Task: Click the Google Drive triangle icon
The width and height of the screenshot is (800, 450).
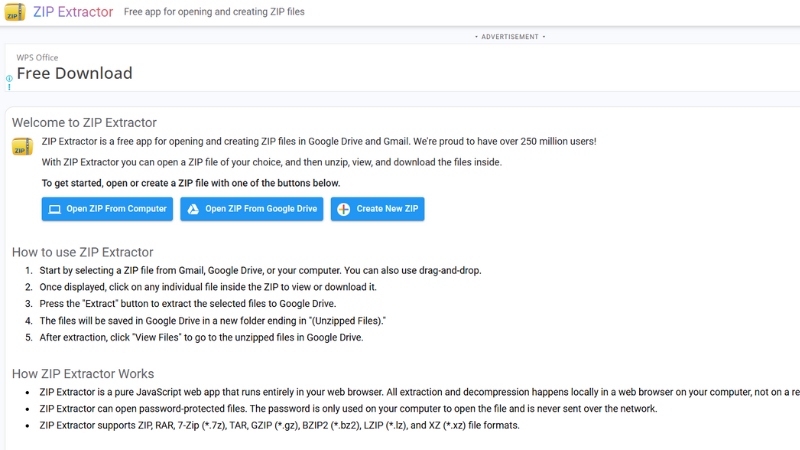Action: click(193, 209)
